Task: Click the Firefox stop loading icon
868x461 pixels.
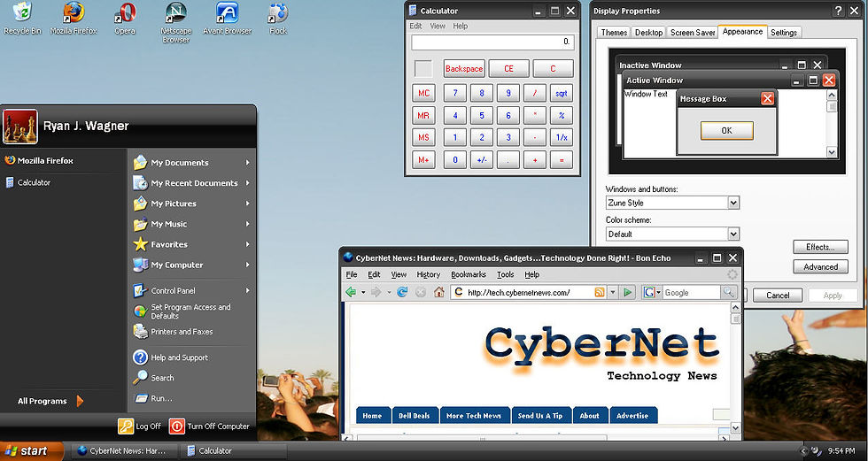Action: 421,292
